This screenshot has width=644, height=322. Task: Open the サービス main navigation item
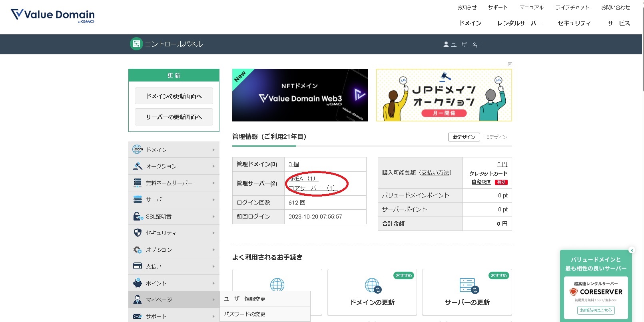(x=619, y=23)
